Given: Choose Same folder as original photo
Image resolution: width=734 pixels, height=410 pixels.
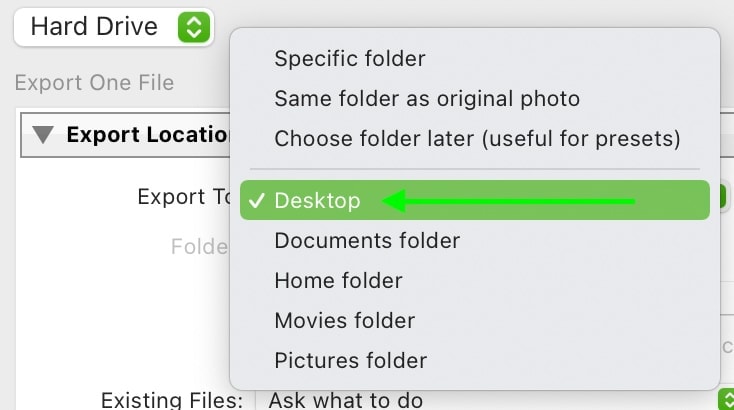Looking at the screenshot, I should pos(427,99).
